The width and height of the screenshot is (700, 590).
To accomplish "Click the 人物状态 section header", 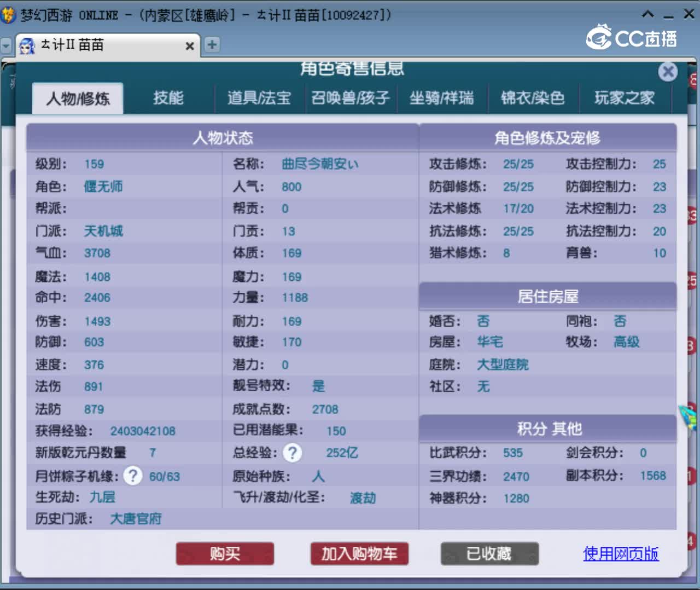I will (x=223, y=137).
